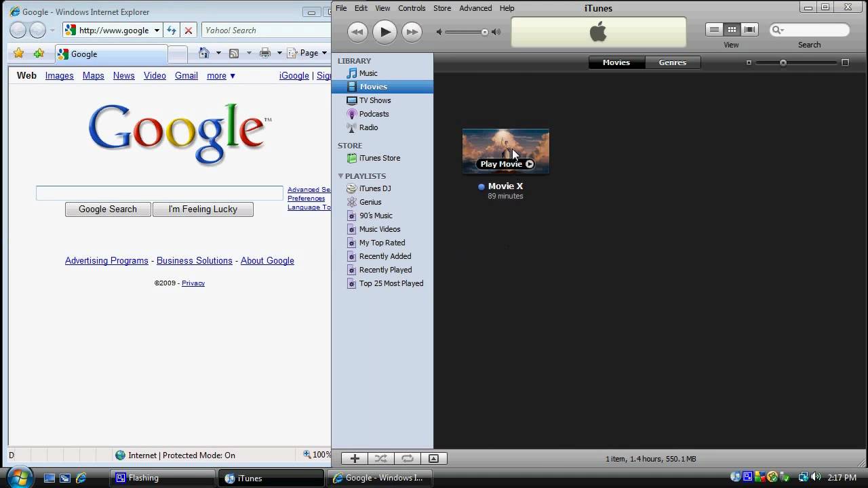Toggle repeat in iTunes bottom bar
Screen dimensions: 868x488
point(408,459)
